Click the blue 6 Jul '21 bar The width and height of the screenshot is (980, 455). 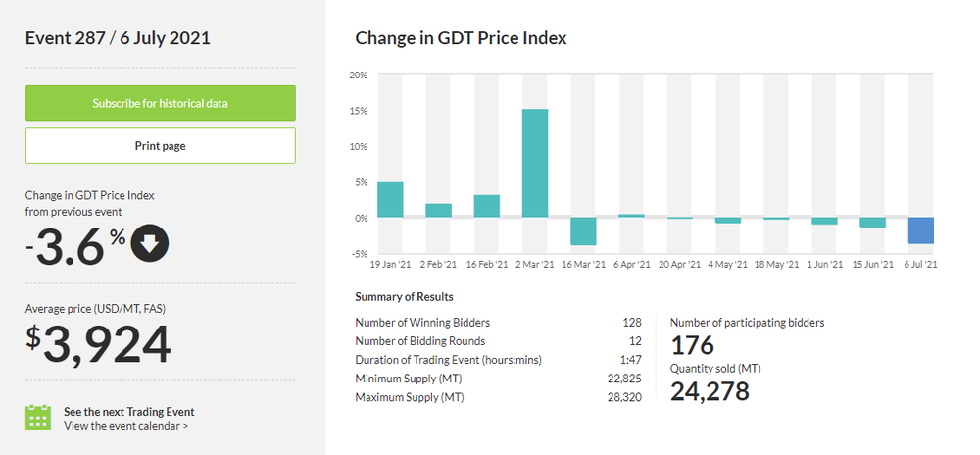pyautogui.click(x=920, y=230)
